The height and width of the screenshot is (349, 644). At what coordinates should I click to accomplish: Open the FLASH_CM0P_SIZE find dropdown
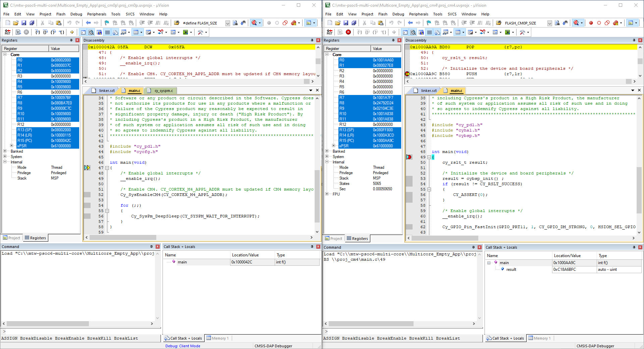coord(549,23)
